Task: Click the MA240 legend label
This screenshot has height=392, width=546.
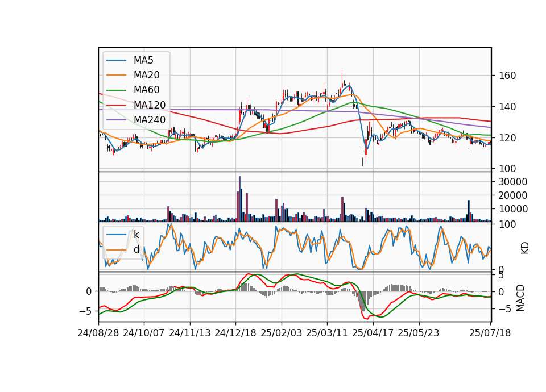Action: tap(150, 120)
